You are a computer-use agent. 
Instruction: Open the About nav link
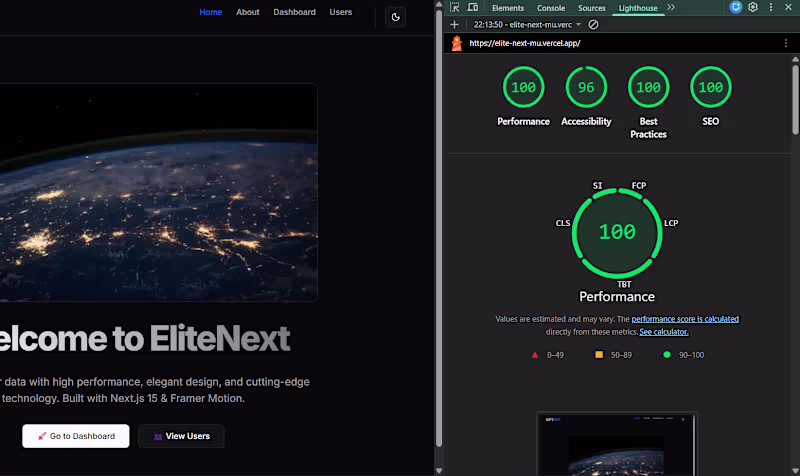coord(247,12)
